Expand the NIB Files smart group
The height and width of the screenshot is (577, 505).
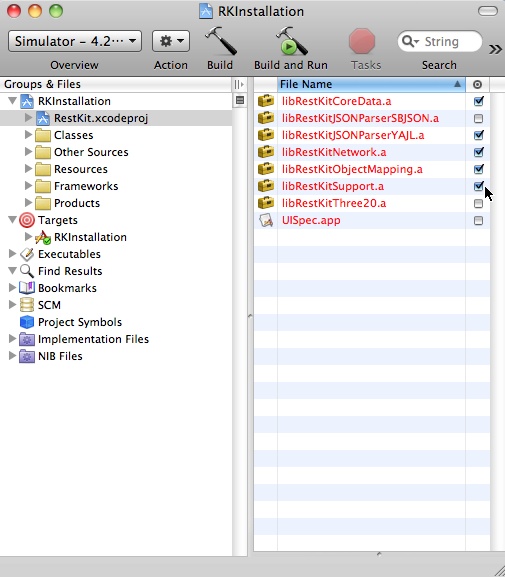pyautogui.click(x=12, y=355)
